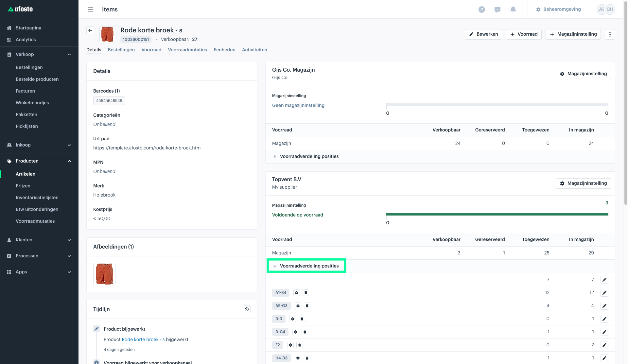The height and width of the screenshot is (364, 628).
Task: Open the hamburger menu icon
Action: [90, 9]
